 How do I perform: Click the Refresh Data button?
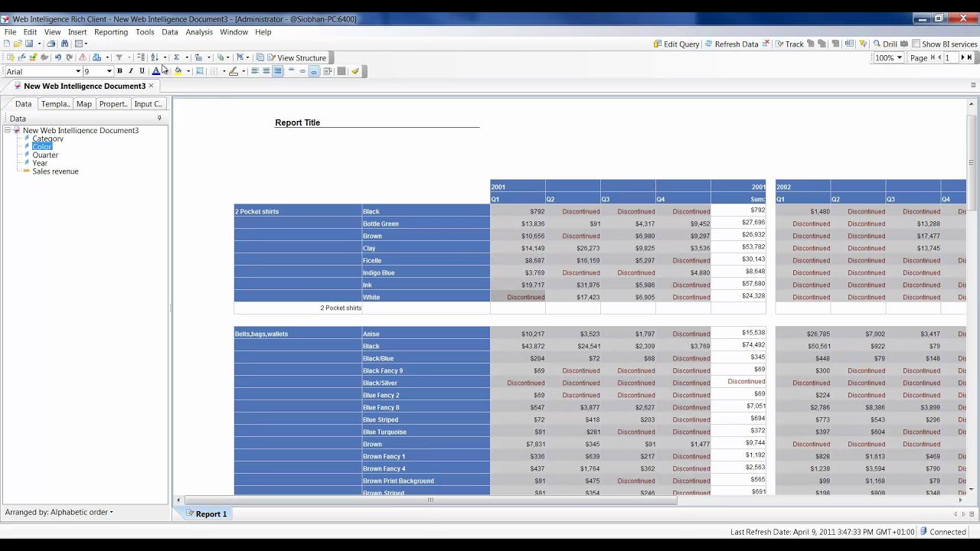731,44
